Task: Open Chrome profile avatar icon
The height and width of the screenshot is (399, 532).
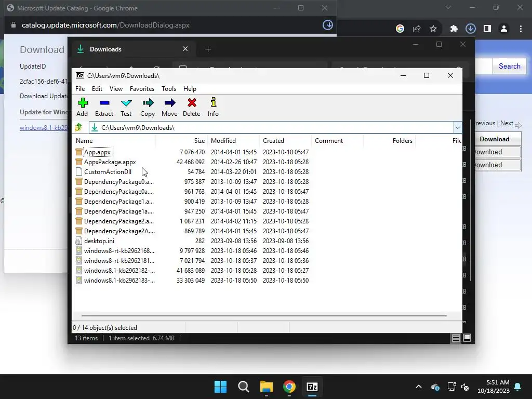Action: coord(504,29)
